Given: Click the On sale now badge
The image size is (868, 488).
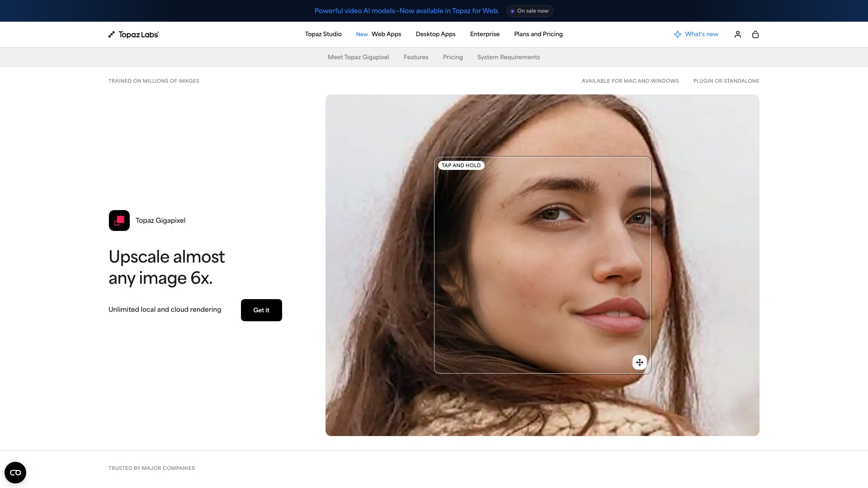Looking at the screenshot, I should (x=530, y=11).
